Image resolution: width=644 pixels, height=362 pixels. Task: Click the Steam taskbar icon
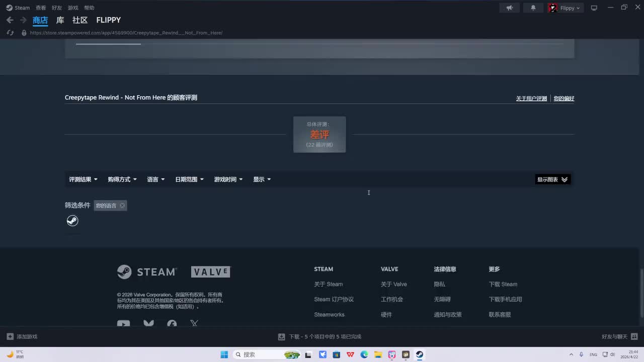click(x=419, y=354)
